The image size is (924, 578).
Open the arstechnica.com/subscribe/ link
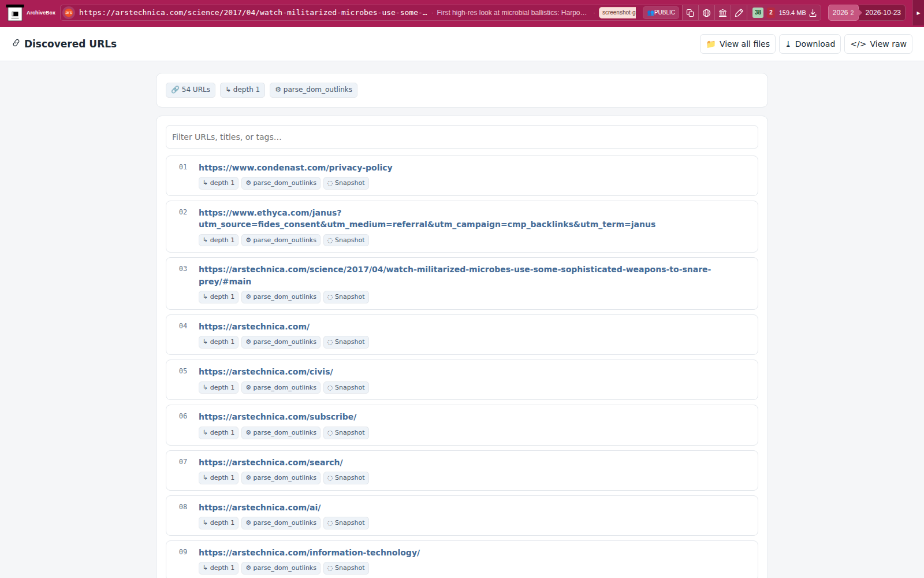click(x=278, y=417)
